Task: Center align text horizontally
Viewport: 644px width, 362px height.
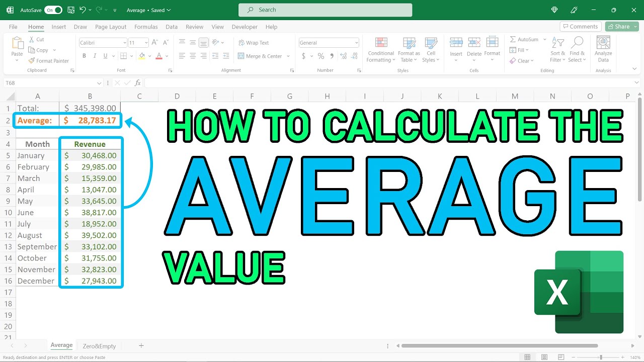Action: click(x=193, y=56)
